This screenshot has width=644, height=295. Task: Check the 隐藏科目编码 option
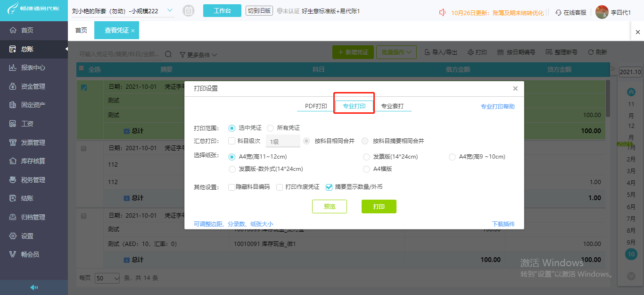231,187
